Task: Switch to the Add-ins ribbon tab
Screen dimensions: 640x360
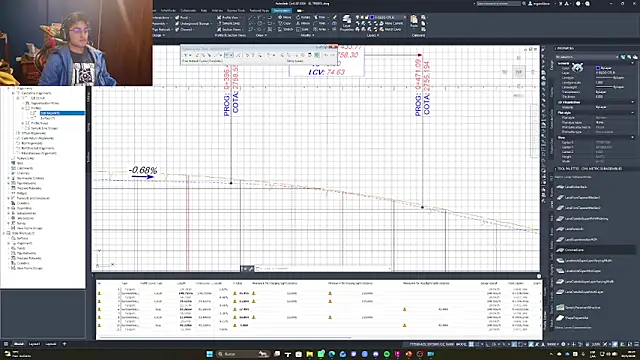Action: (x=217, y=10)
